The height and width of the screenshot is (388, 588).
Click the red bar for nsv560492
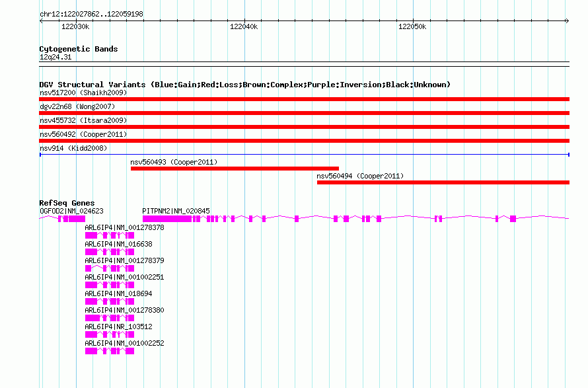(x=304, y=141)
